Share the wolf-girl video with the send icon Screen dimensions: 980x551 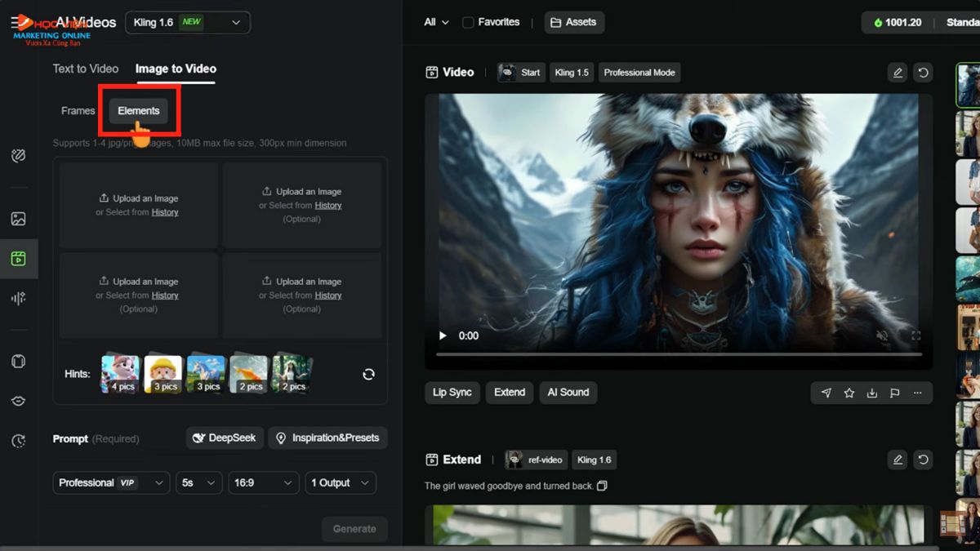826,393
